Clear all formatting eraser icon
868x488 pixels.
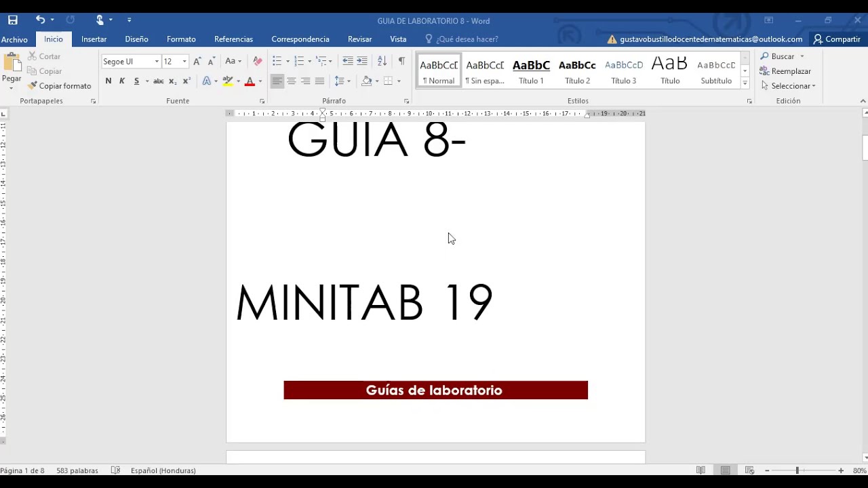[257, 62]
